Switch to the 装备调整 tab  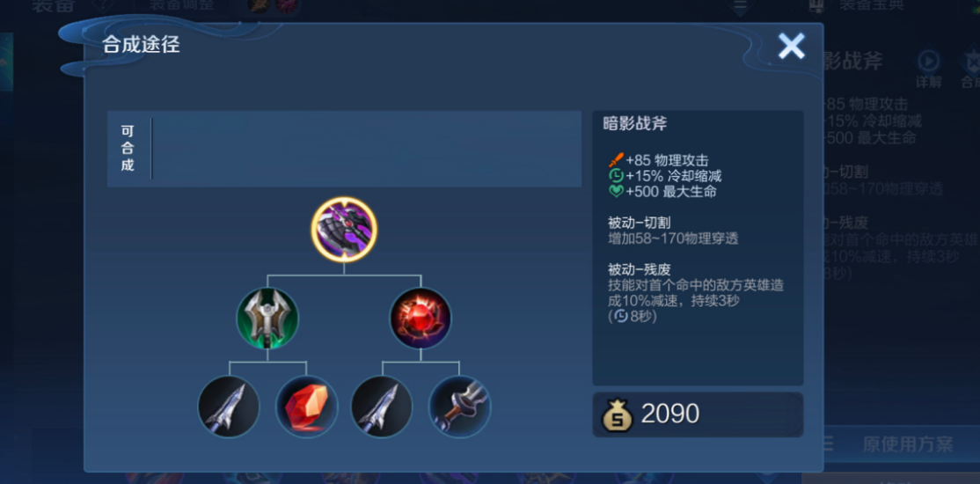tap(181, 4)
